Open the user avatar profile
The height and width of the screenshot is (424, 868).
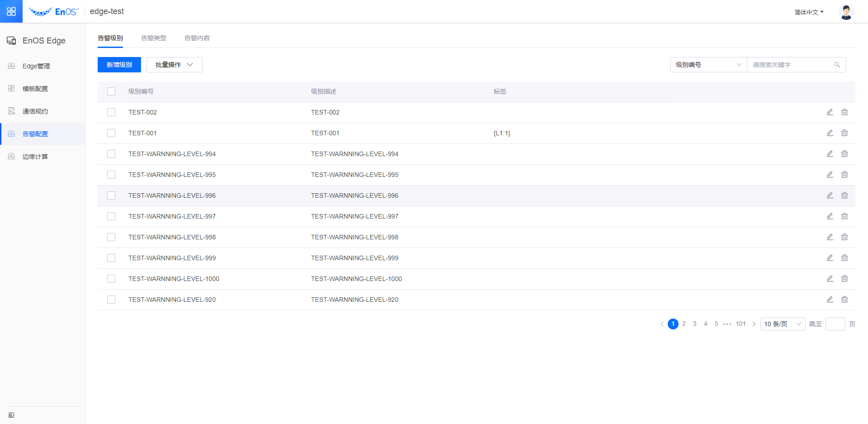[845, 12]
